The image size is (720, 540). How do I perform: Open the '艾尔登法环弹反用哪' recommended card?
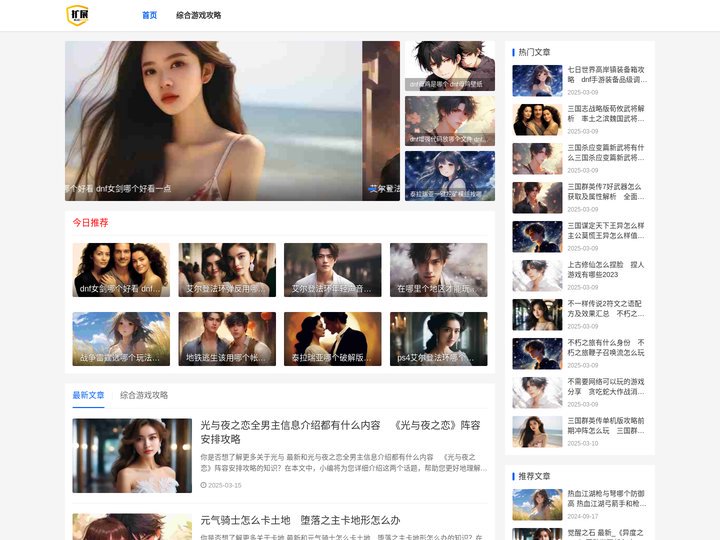click(227, 270)
